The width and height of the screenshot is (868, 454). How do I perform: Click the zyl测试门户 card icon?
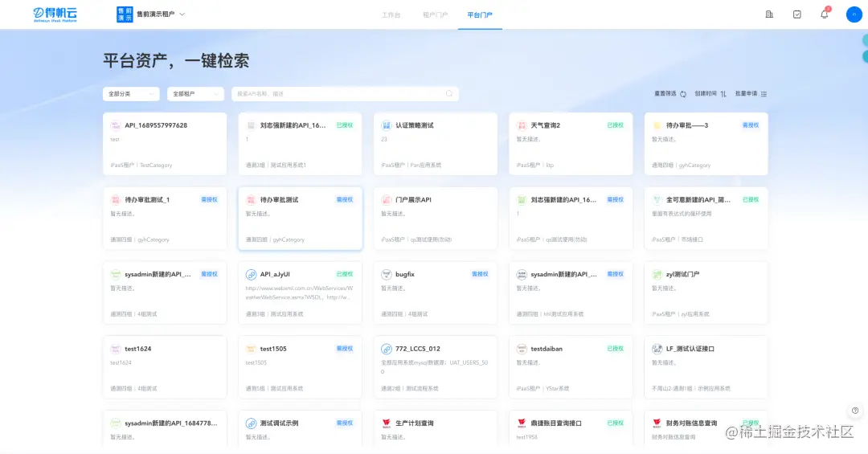[x=657, y=275]
